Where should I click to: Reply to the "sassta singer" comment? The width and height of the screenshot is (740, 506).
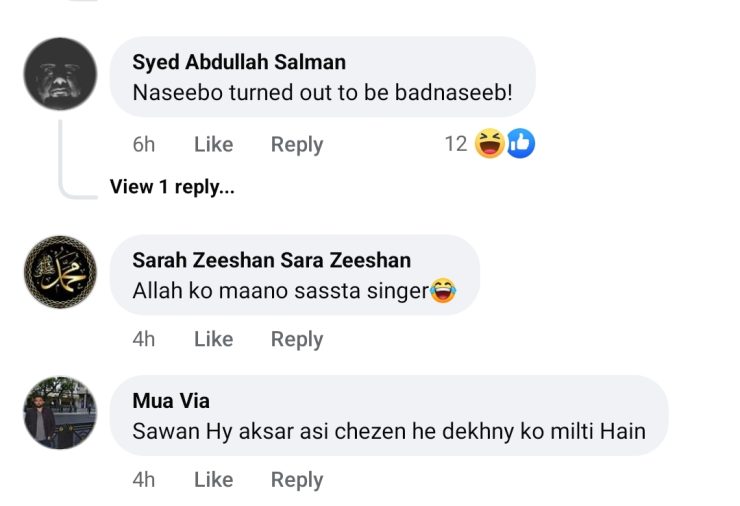coord(297,339)
